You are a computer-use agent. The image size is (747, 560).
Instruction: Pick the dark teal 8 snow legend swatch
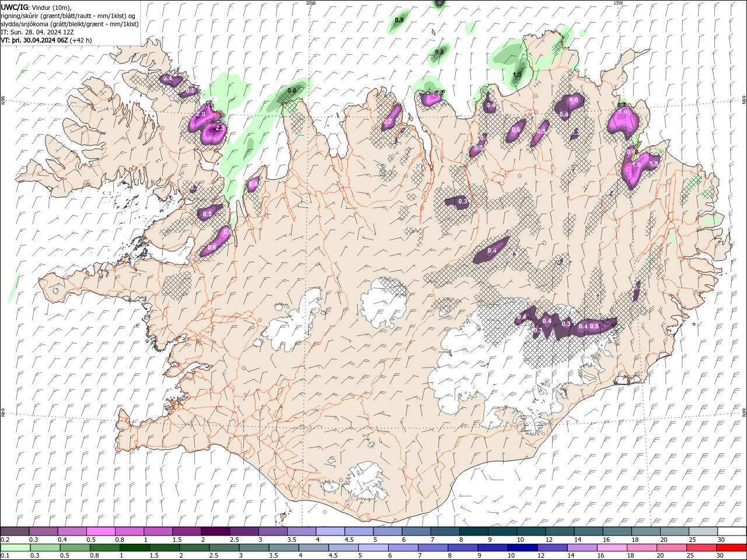(473, 531)
